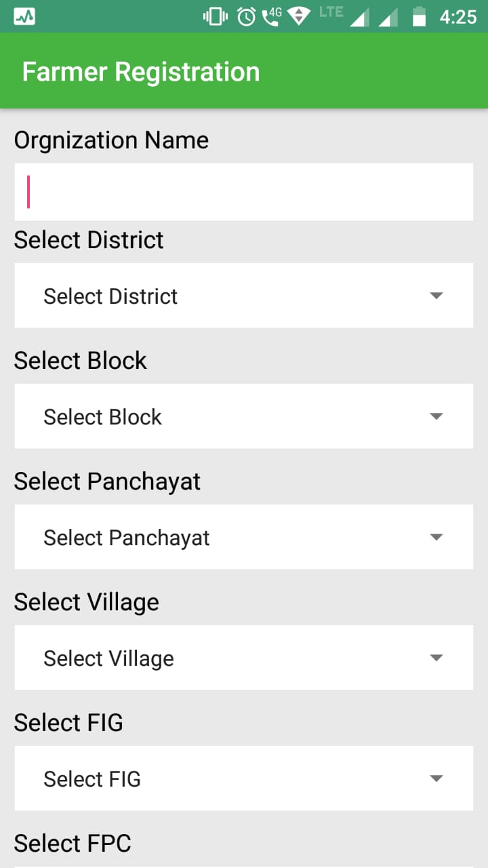Viewport: 488px width, 868px height.
Task: Tap the 4G call status icon
Action: (271, 16)
